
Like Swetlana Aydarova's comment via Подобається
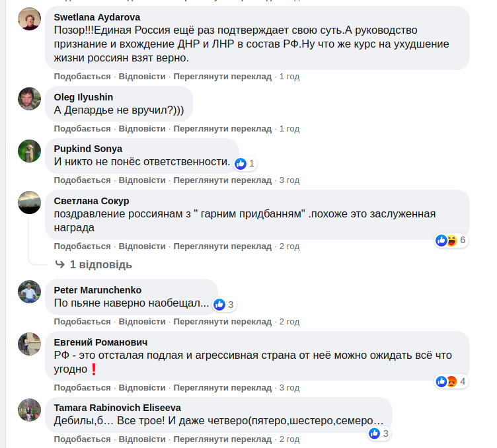click(82, 77)
